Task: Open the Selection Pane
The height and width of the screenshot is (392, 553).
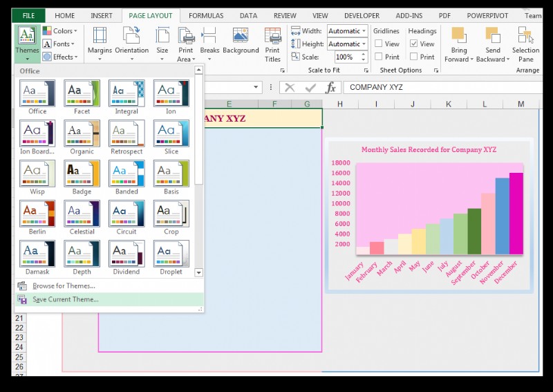Action: [x=525, y=44]
